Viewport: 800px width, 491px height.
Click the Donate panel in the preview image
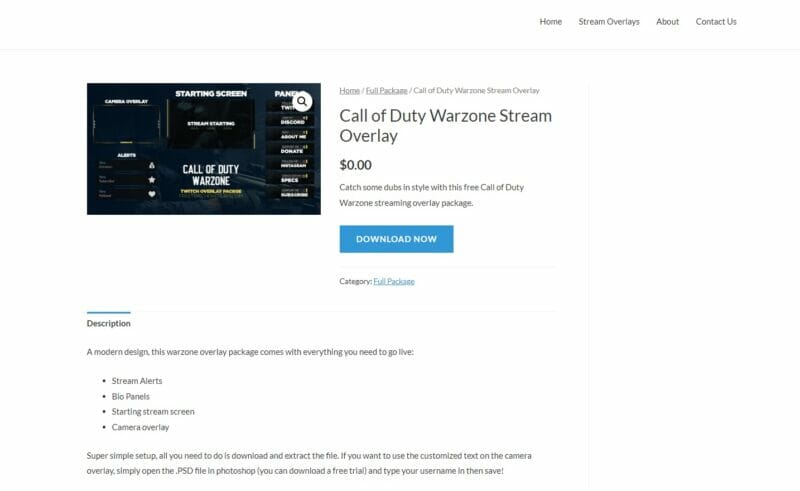(x=290, y=149)
